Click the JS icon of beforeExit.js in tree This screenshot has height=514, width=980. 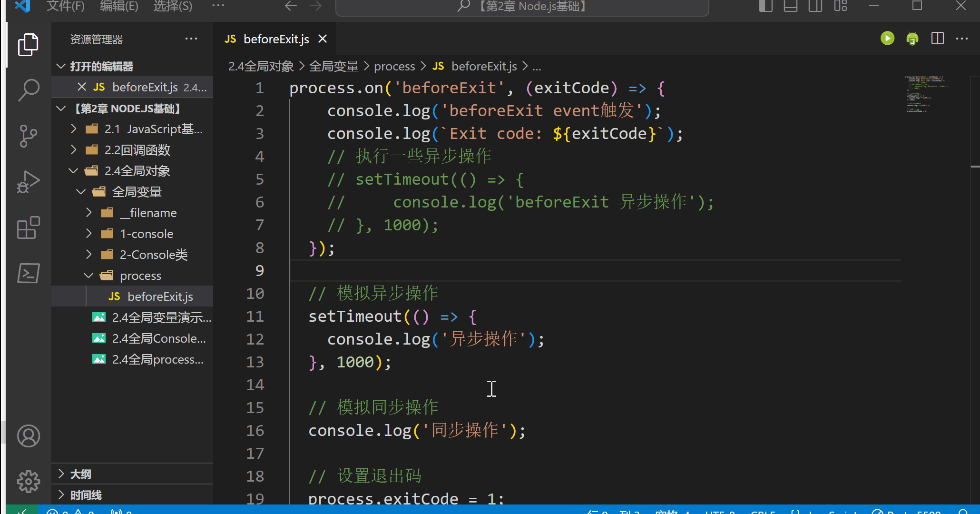click(114, 297)
